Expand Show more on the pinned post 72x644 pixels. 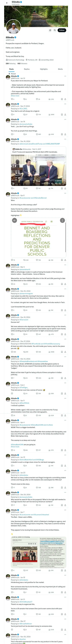coord(15,96)
